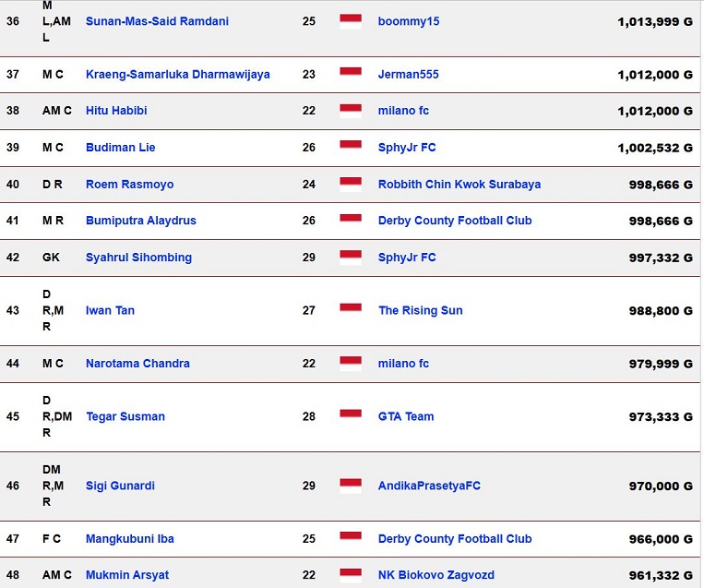The height and width of the screenshot is (588, 704).
Task: Select rank number 40
Action: [13, 185]
